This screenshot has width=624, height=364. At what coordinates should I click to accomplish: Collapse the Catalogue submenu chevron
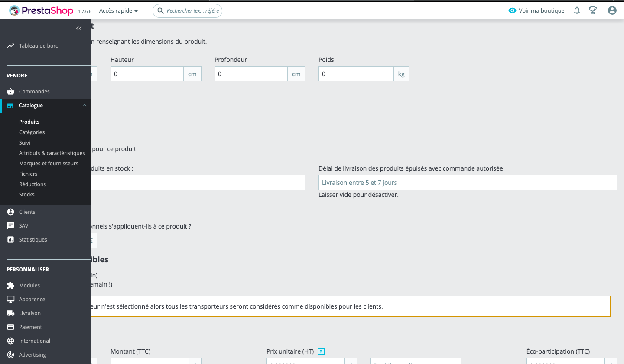point(85,105)
